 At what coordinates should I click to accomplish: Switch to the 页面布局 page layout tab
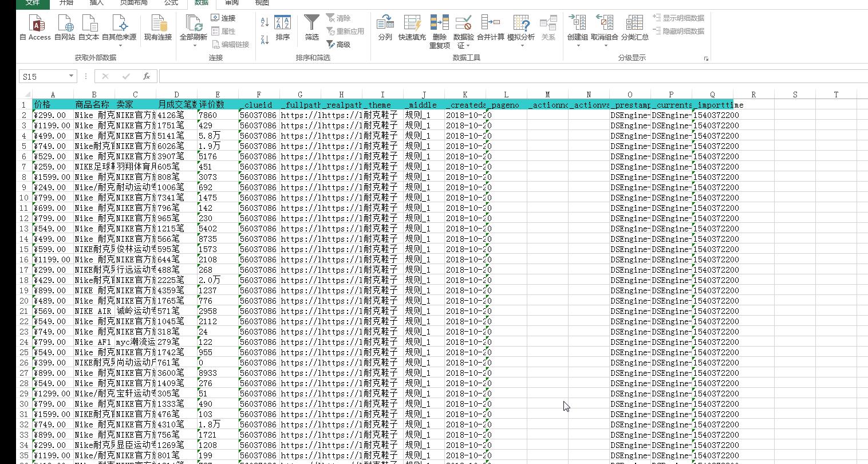pyautogui.click(x=134, y=3)
